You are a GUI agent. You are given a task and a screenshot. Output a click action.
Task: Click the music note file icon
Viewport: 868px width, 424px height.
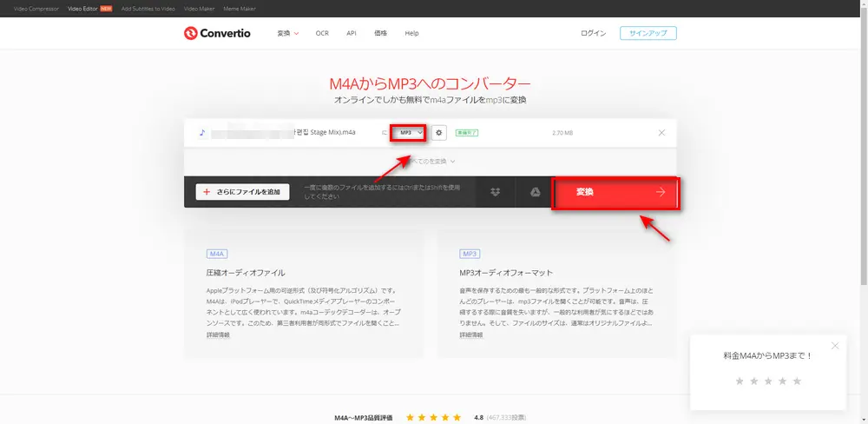202,133
